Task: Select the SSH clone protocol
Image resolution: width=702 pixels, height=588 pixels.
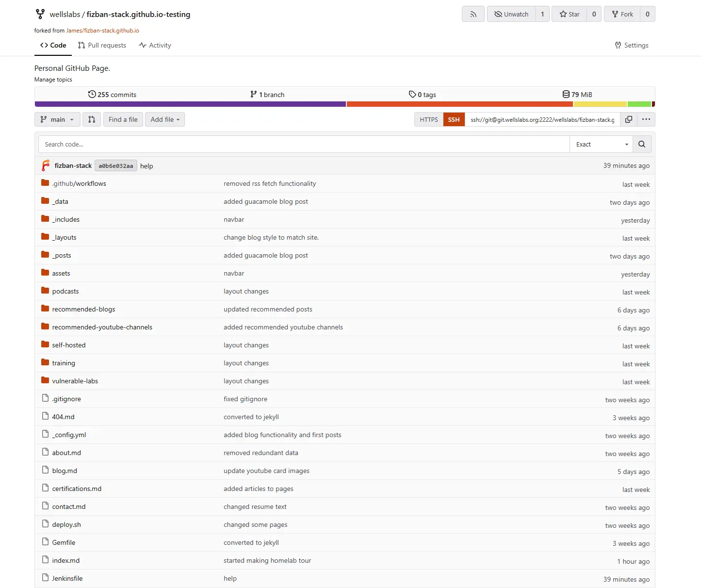Action: [454, 119]
